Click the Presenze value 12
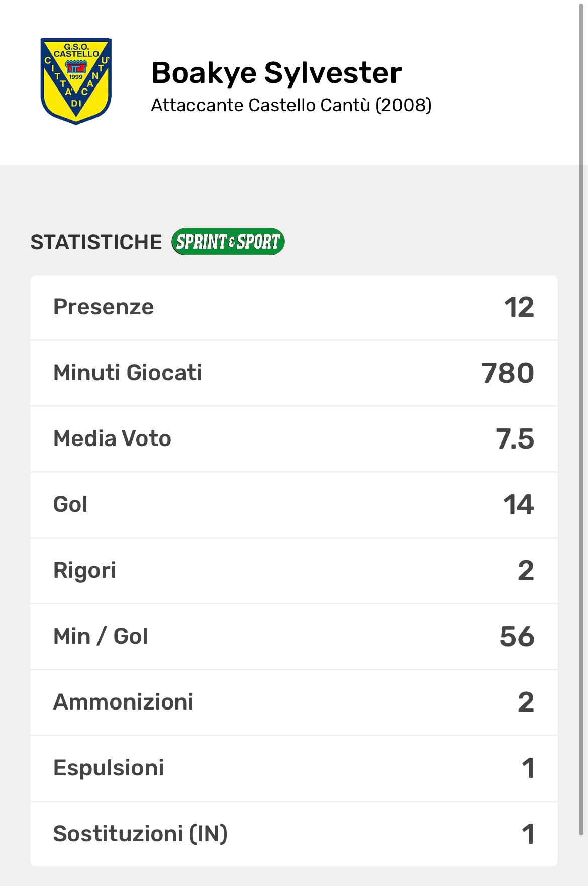Viewport: 588px width, 886px height. pos(518,307)
